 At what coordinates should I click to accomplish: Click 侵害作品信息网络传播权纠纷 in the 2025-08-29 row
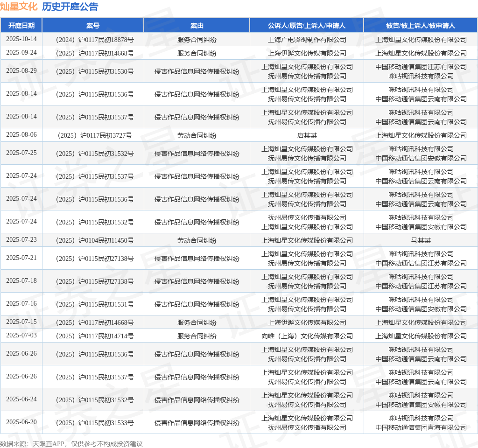click(197, 71)
